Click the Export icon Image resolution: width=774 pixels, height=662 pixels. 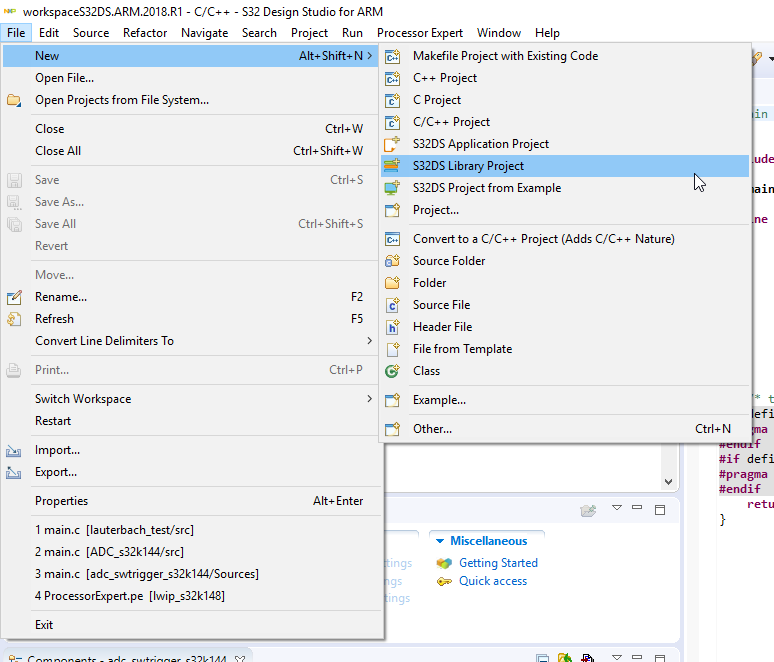pyautogui.click(x=14, y=472)
